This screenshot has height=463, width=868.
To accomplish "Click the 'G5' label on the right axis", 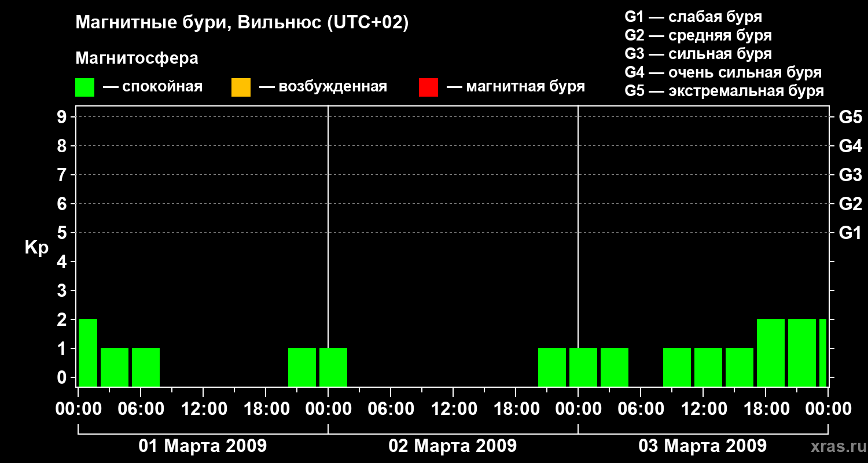I will pyautogui.click(x=850, y=117).
